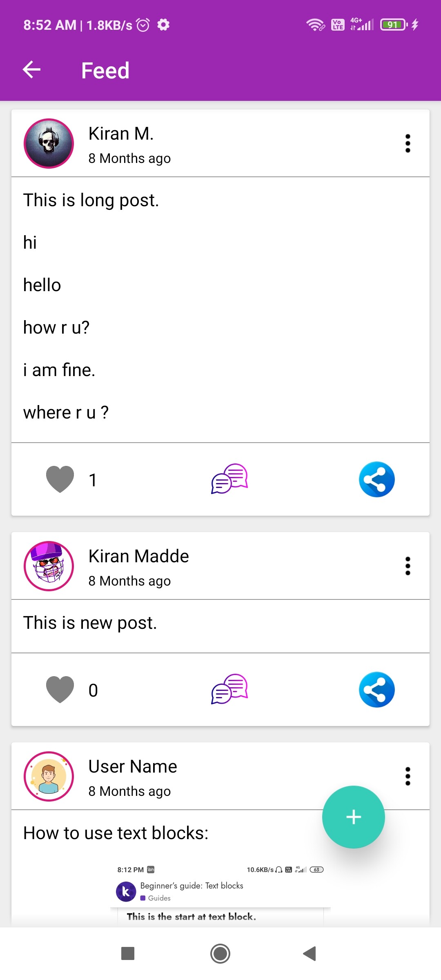Tap the plus button to create post

(353, 817)
